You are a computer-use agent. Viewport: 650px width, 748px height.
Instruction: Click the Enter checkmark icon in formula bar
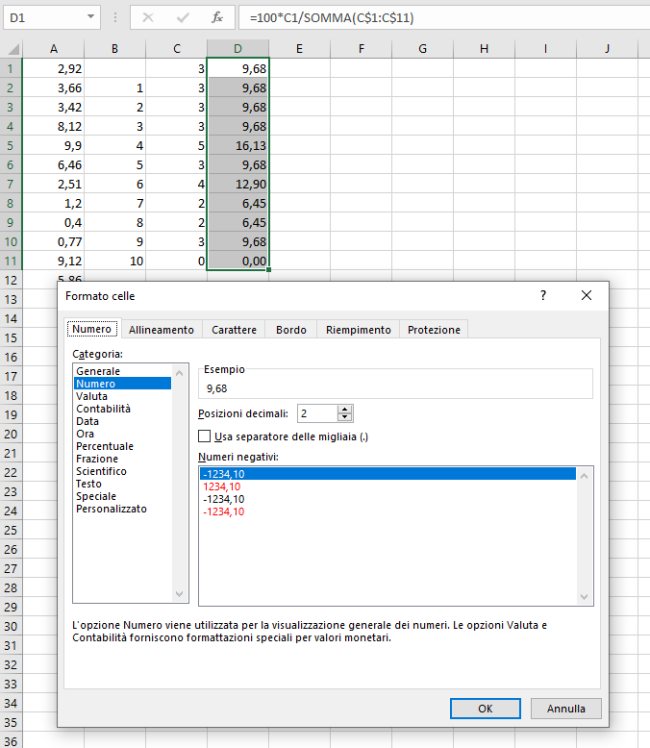[182, 18]
